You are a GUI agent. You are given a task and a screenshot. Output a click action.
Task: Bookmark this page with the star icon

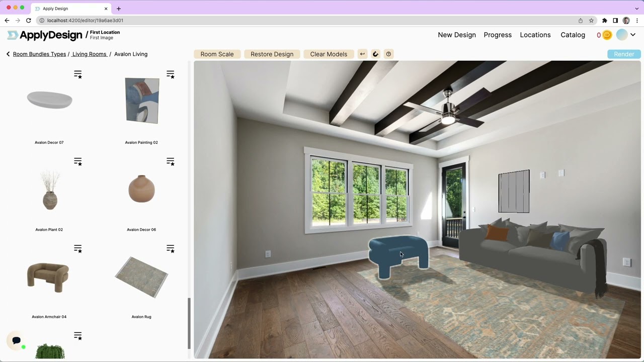(x=591, y=21)
